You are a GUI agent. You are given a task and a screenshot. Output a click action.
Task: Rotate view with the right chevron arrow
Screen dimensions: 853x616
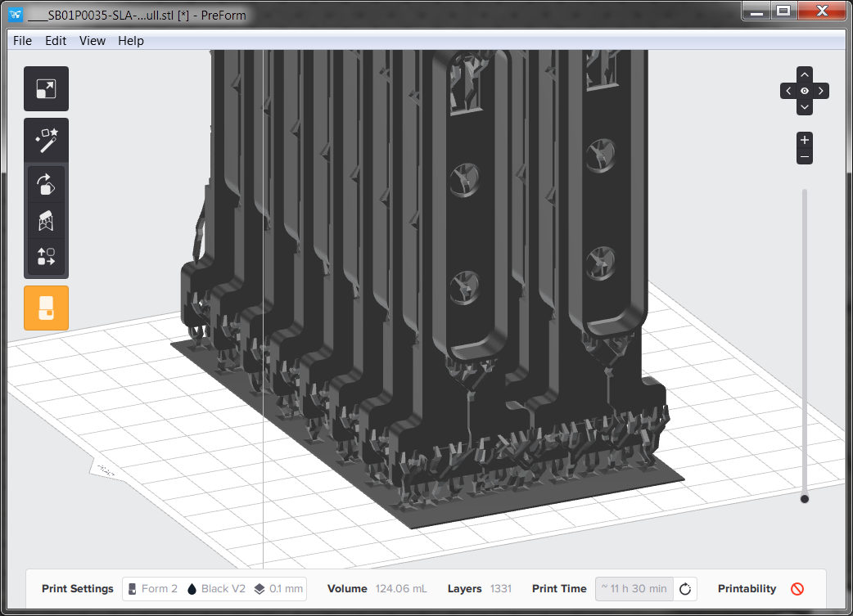820,91
